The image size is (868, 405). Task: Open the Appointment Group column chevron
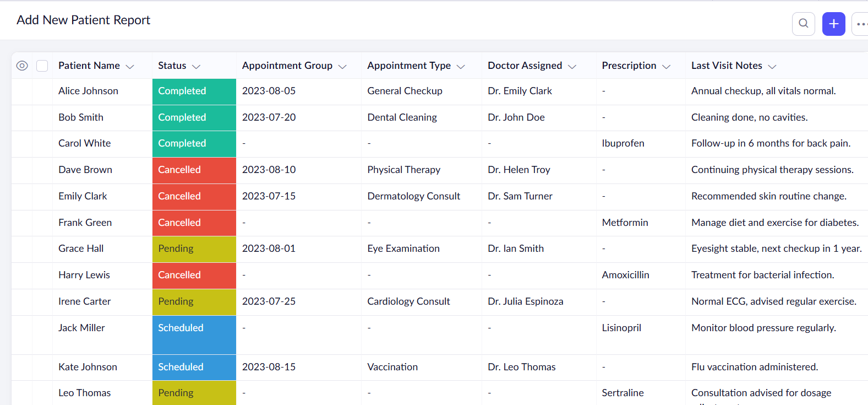coord(342,66)
